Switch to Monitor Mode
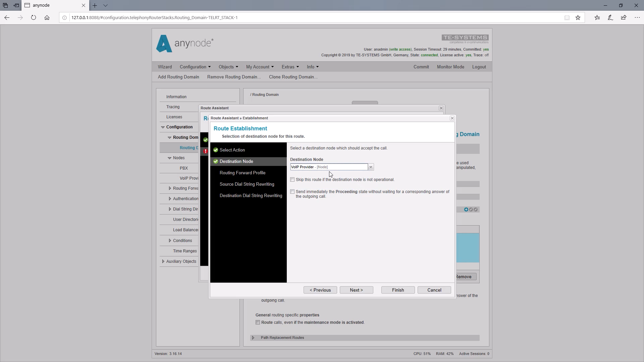The image size is (644, 362). (450, 67)
